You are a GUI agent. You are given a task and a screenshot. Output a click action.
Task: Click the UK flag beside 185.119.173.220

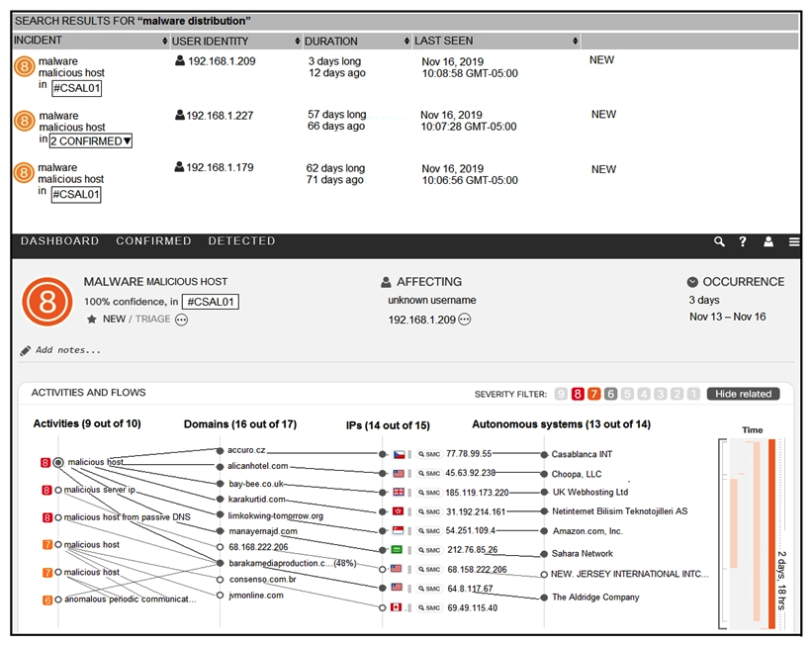click(x=399, y=492)
